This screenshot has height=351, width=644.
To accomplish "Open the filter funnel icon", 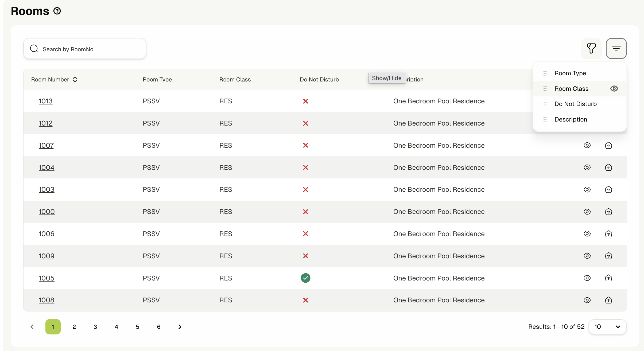I will coord(591,48).
